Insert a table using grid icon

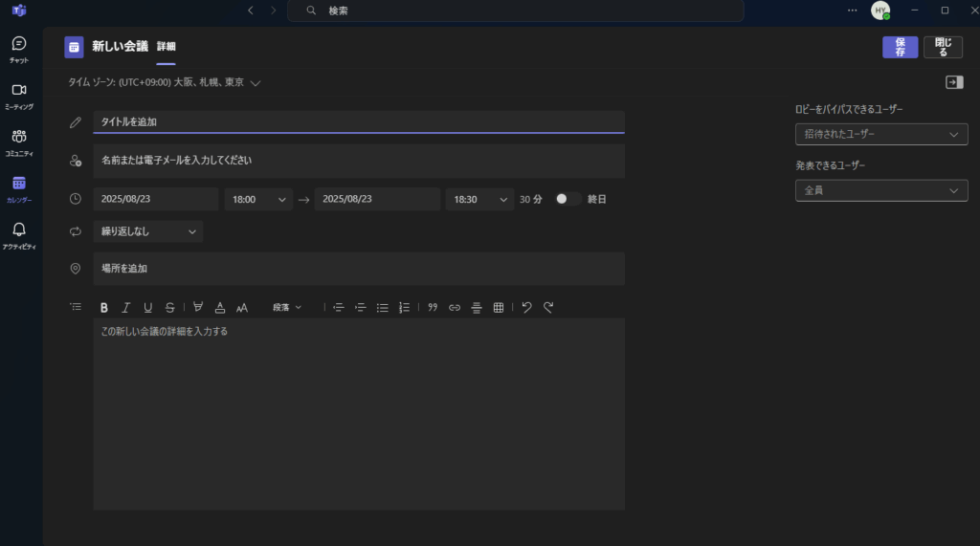[499, 307]
